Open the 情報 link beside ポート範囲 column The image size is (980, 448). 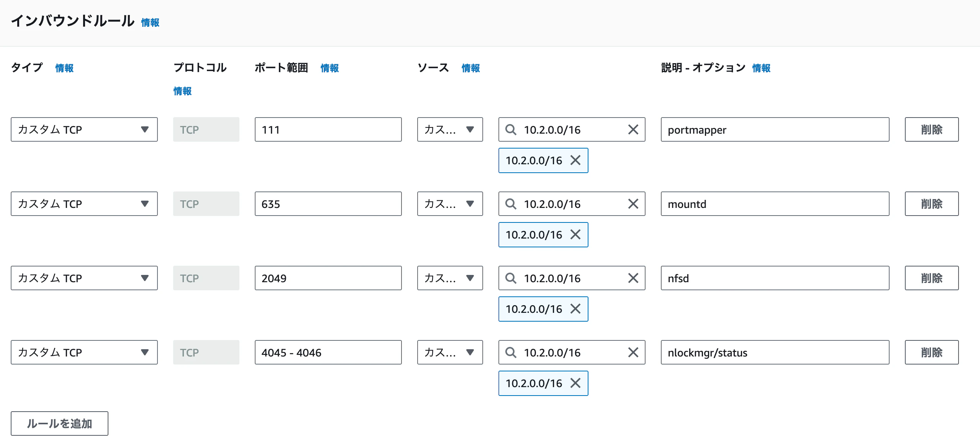(329, 68)
